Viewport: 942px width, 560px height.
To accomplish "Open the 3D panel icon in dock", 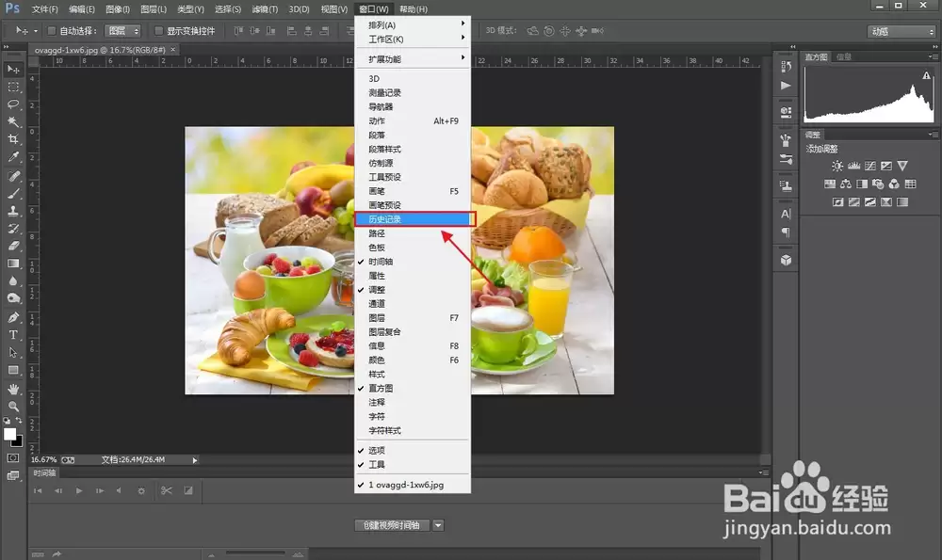I will [786, 260].
